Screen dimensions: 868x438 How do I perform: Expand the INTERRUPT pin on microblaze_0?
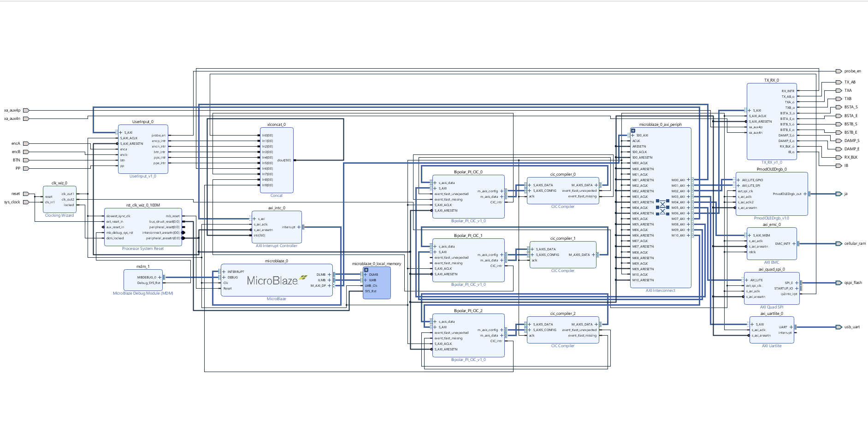pos(224,272)
